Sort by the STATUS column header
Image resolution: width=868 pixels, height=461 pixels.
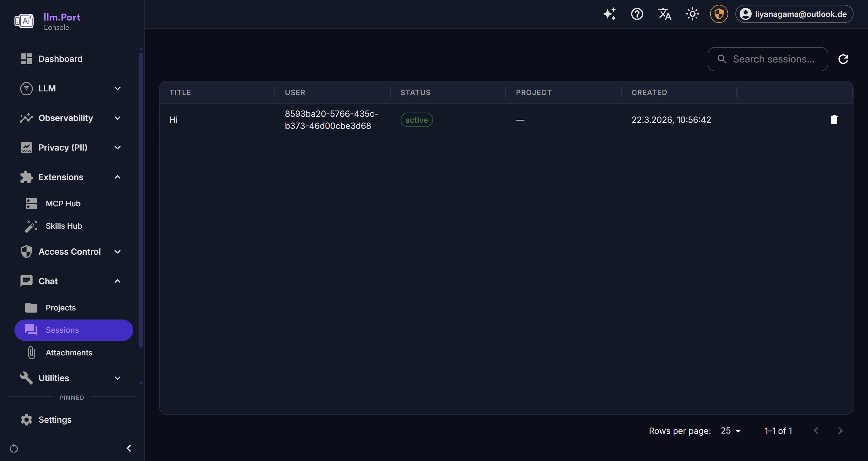[x=415, y=92]
